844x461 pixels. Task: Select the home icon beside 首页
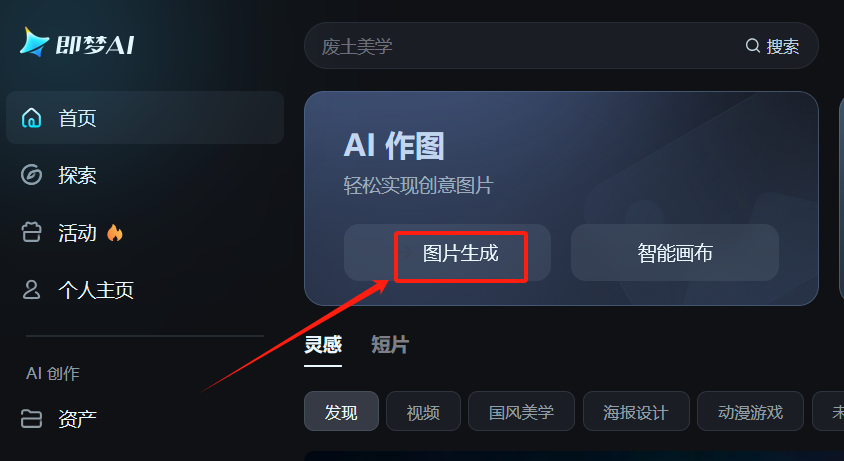pyautogui.click(x=31, y=117)
